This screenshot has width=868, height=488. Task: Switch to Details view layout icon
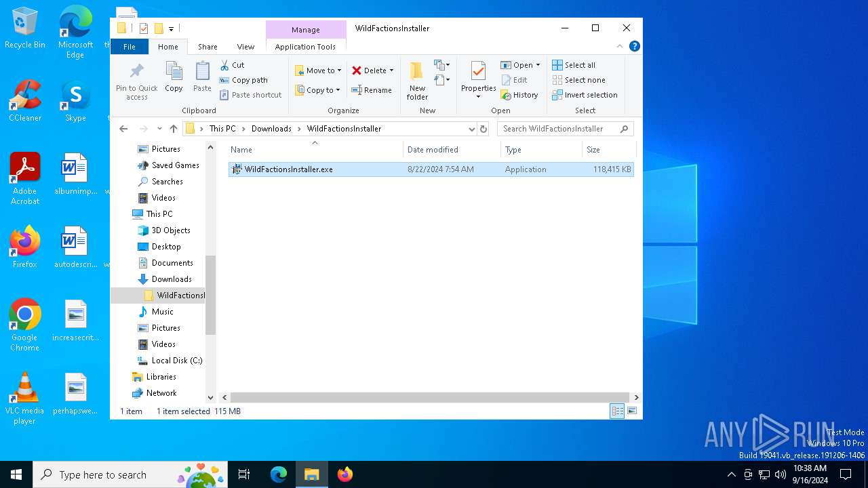coord(617,411)
